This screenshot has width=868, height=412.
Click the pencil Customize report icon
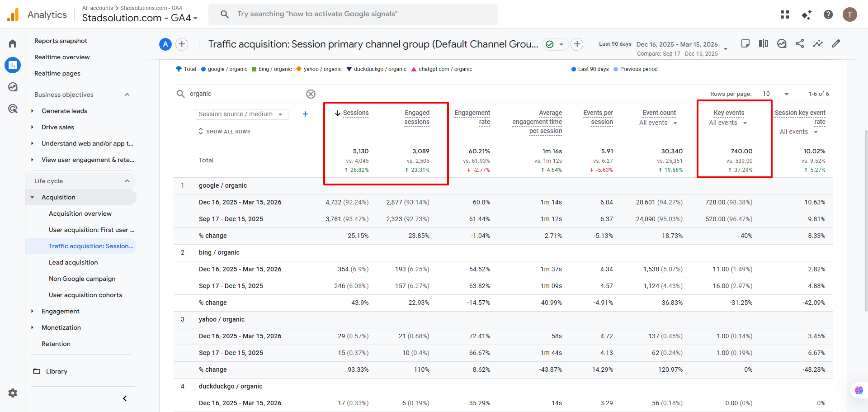click(x=836, y=43)
